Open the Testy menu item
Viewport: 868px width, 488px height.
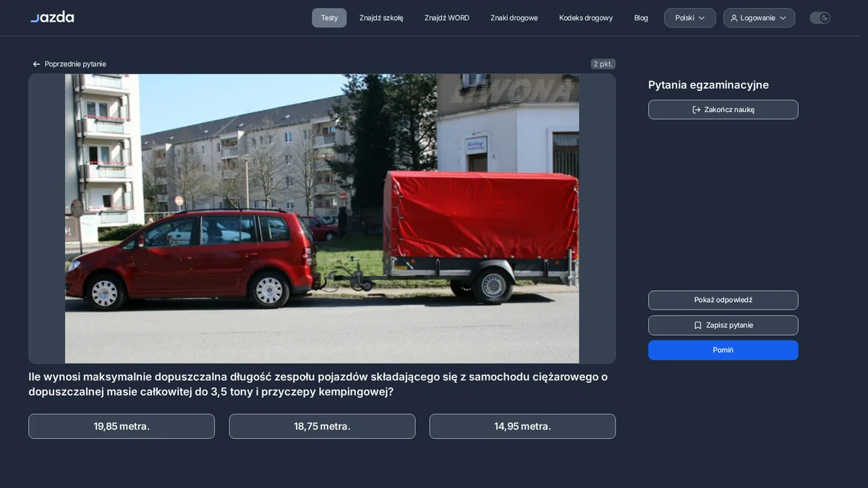(x=329, y=18)
